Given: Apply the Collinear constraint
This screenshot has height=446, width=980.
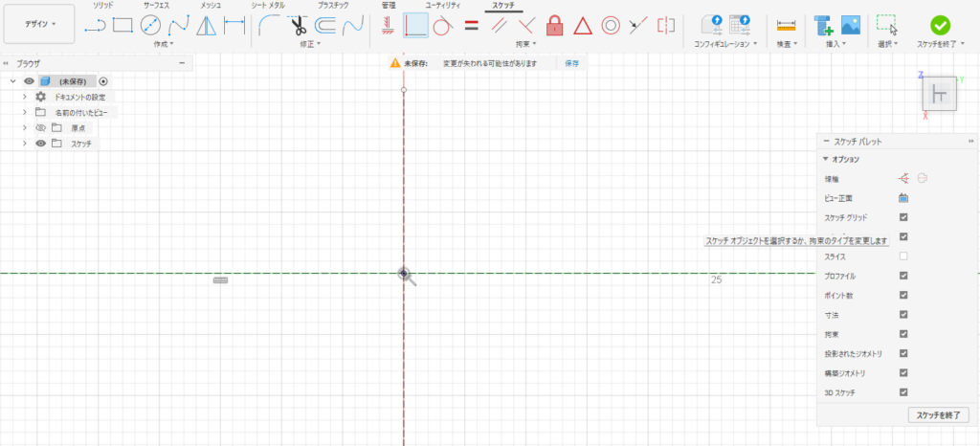Looking at the screenshot, I should [x=638, y=26].
